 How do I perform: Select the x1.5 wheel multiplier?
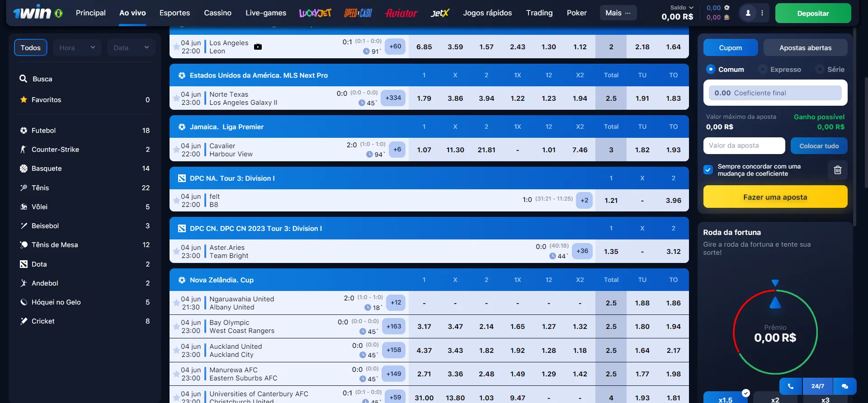pyautogui.click(x=726, y=398)
